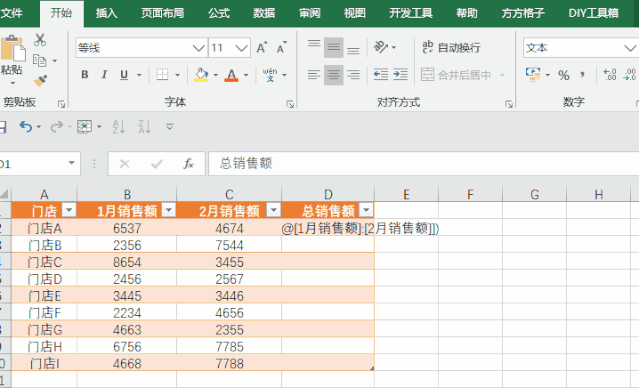Click the accounting number format icon
639x388 pixels.
point(533,75)
